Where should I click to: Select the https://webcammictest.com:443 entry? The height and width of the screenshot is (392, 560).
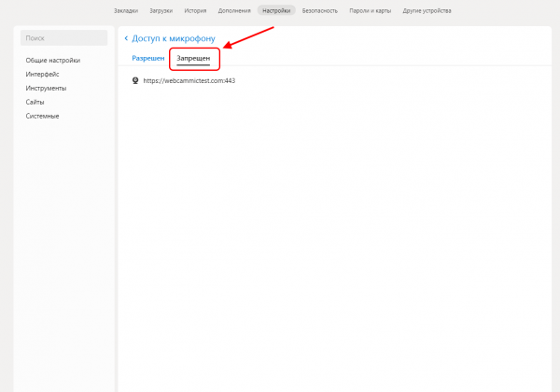pyautogui.click(x=189, y=80)
